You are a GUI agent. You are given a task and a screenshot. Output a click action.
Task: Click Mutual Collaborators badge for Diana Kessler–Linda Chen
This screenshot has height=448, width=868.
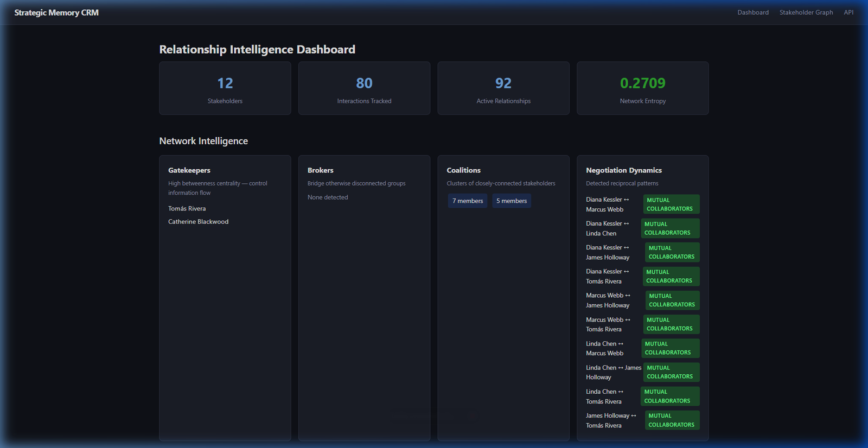point(670,228)
